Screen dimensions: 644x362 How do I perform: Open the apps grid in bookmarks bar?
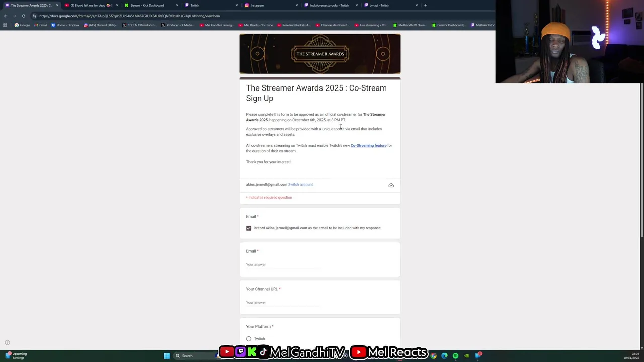tap(5, 25)
